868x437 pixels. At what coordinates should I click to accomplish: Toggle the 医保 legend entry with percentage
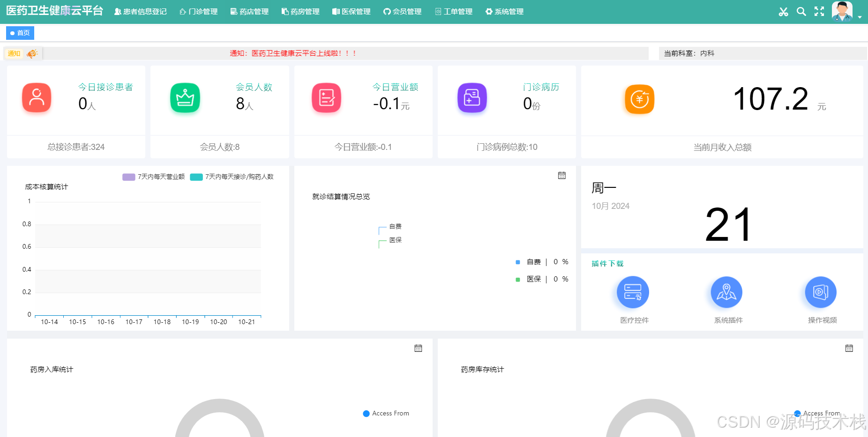click(542, 279)
